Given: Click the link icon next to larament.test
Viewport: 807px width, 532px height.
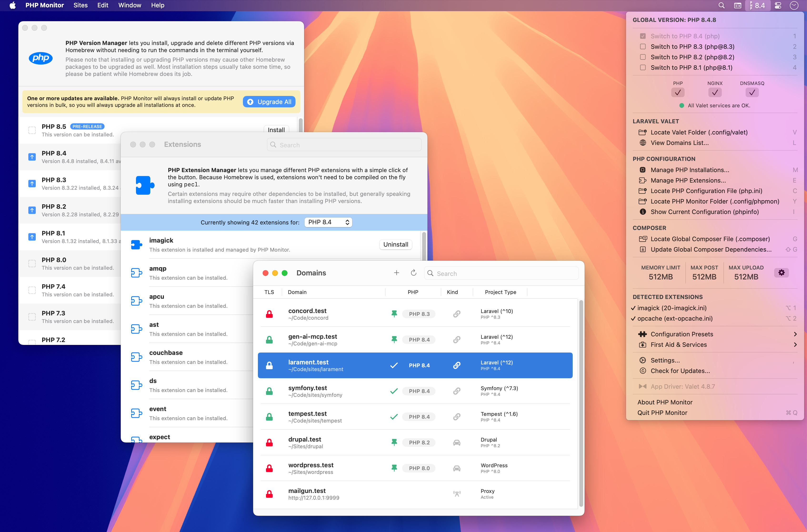Looking at the screenshot, I should pyautogui.click(x=457, y=365).
